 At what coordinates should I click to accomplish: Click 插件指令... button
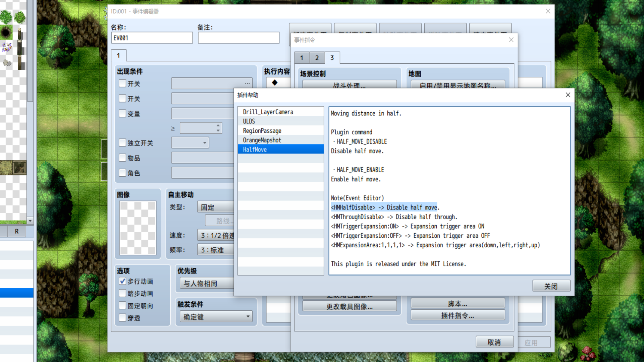pyautogui.click(x=458, y=315)
